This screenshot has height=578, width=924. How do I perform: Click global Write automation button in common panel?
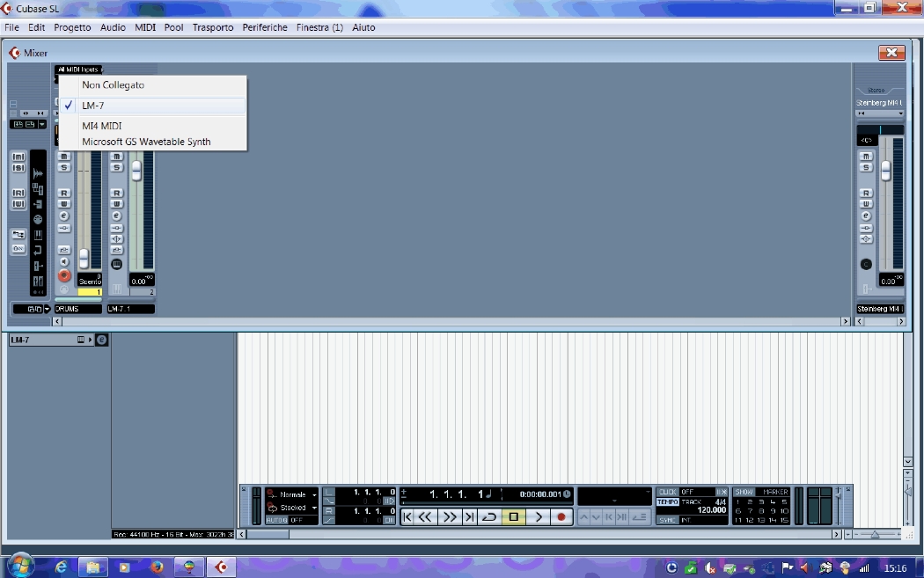(18, 204)
